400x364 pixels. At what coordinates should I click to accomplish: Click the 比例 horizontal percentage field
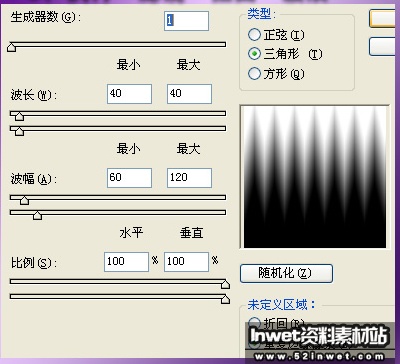click(x=126, y=262)
